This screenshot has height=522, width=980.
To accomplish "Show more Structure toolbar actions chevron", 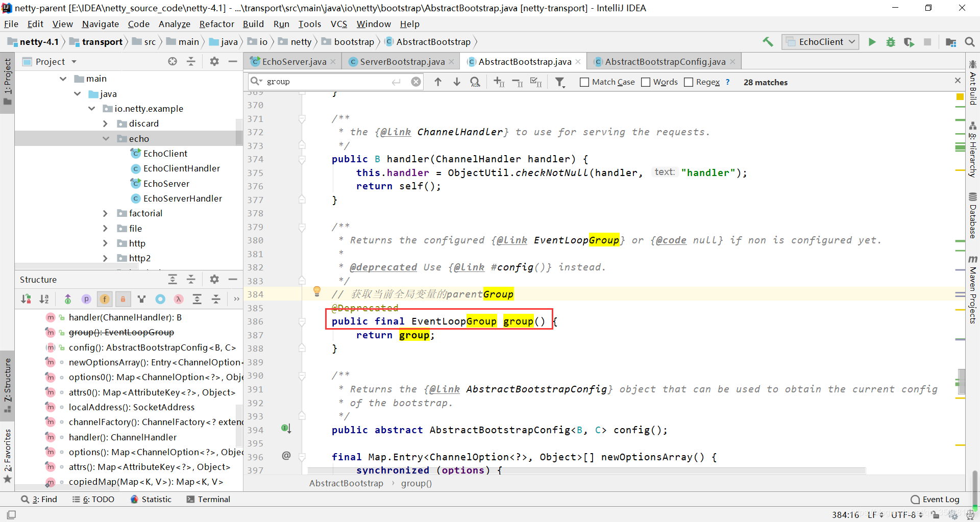I will pyautogui.click(x=236, y=299).
